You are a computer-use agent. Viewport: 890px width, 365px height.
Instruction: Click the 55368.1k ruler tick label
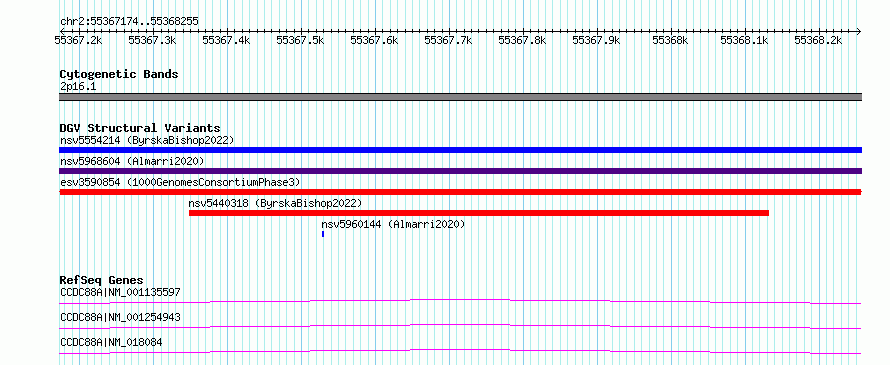[744, 40]
